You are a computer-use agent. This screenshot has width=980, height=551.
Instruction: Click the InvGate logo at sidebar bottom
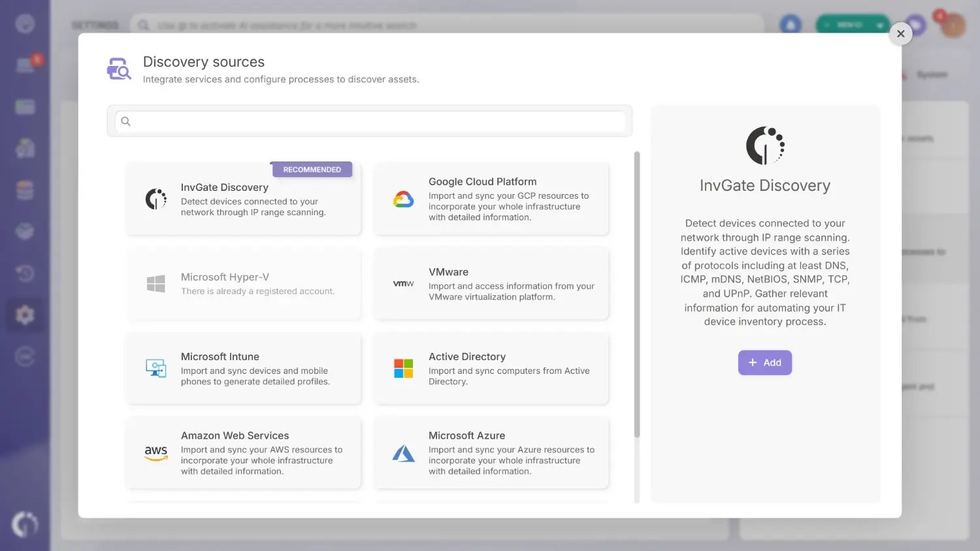[x=25, y=524]
